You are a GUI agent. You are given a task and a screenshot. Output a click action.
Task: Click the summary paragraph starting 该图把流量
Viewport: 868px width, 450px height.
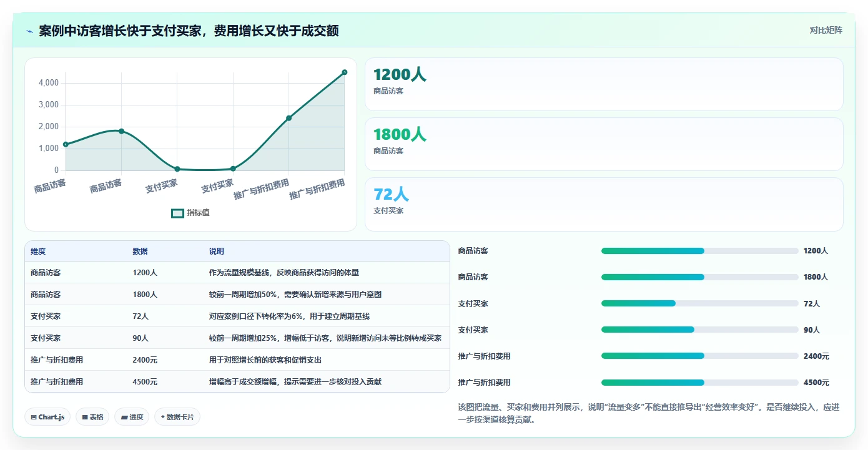click(650, 413)
